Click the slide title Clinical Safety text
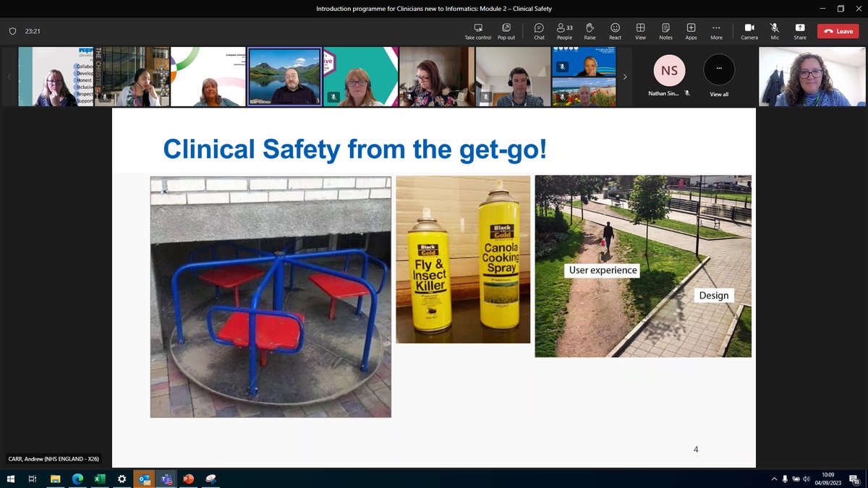Screen dimensions: 868x488 click(354, 148)
